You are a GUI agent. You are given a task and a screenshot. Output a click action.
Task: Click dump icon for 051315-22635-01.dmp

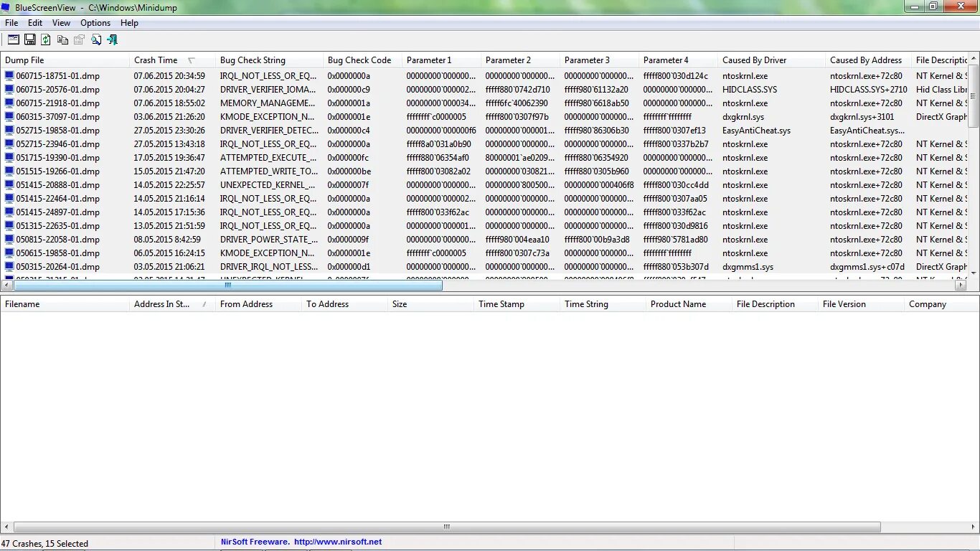tap(9, 225)
